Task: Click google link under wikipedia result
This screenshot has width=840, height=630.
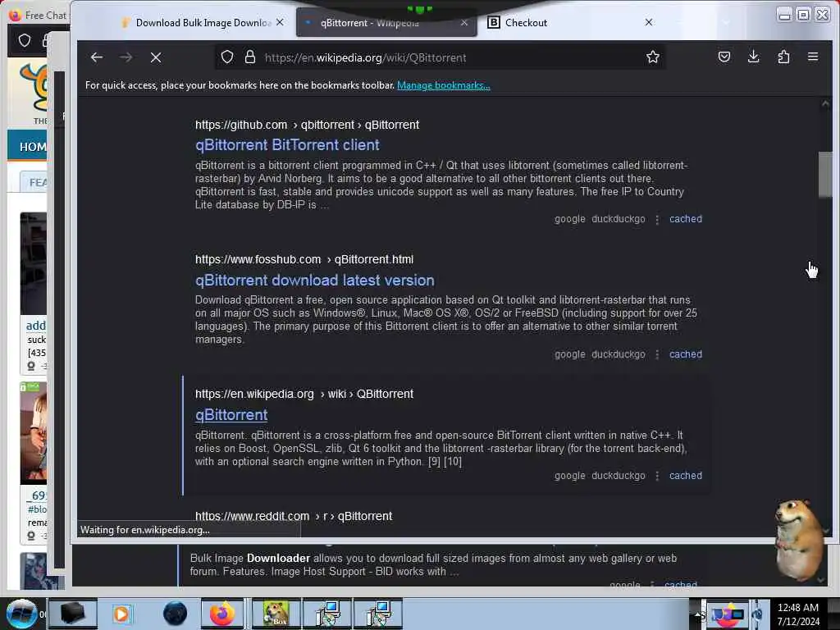Action: pyautogui.click(x=570, y=475)
